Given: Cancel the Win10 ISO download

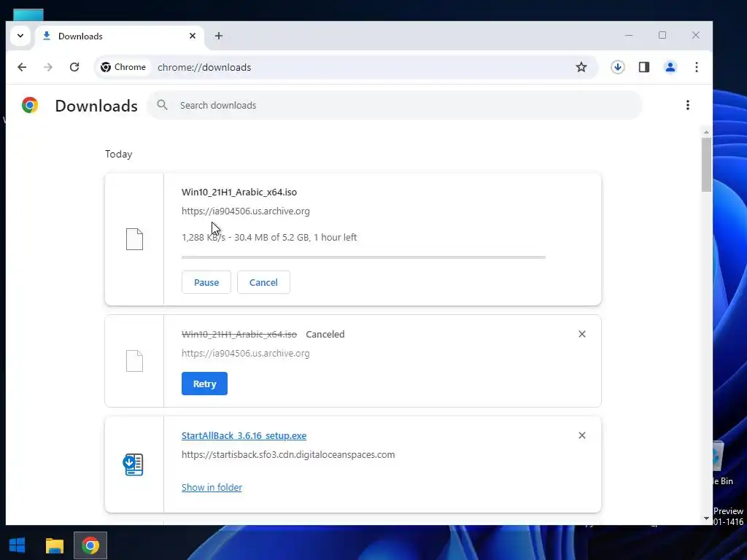Looking at the screenshot, I should pos(263,282).
